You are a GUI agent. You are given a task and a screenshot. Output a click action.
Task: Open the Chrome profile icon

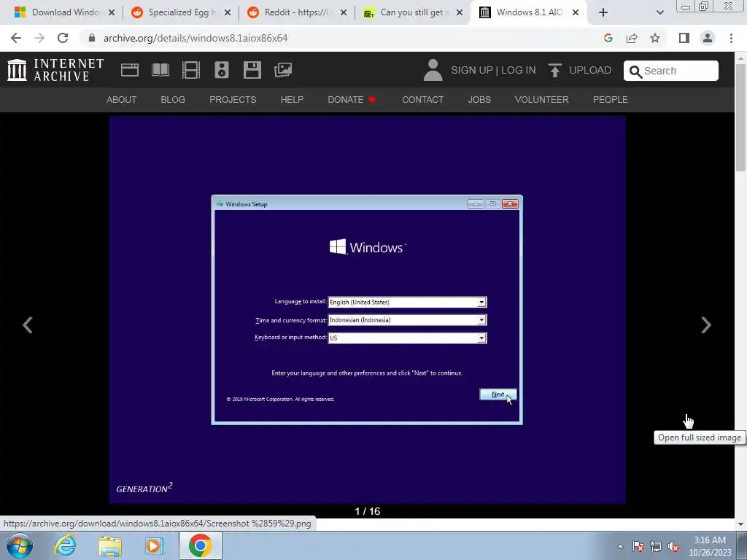tap(708, 38)
